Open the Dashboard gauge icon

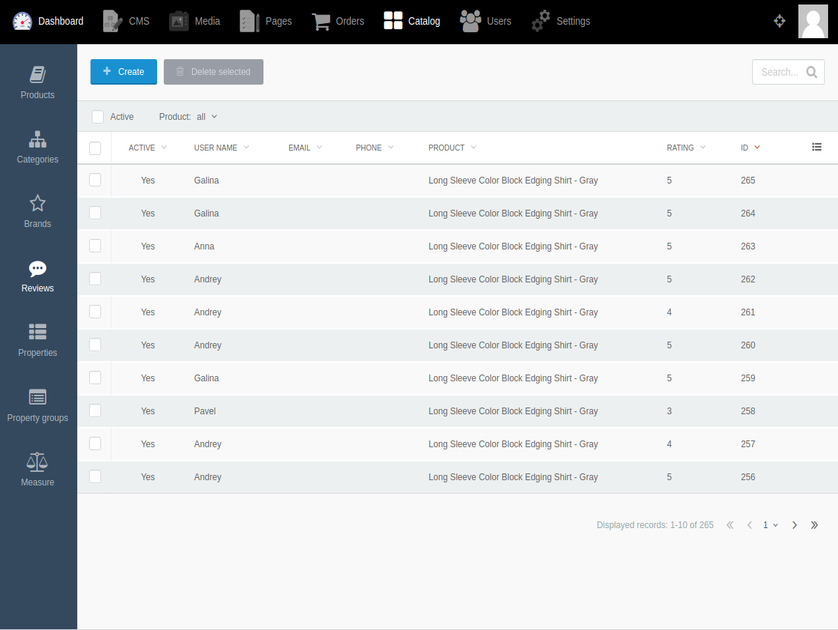(x=22, y=21)
